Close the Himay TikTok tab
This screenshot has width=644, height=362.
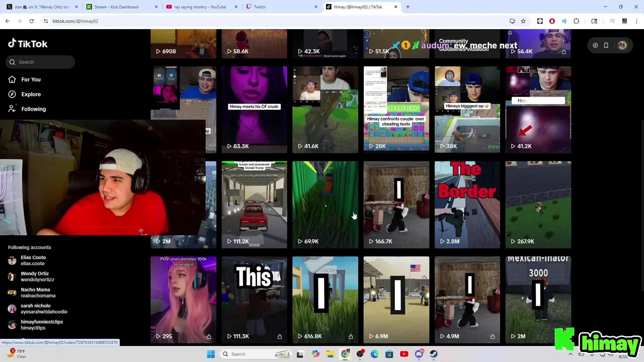(x=395, y=7)
